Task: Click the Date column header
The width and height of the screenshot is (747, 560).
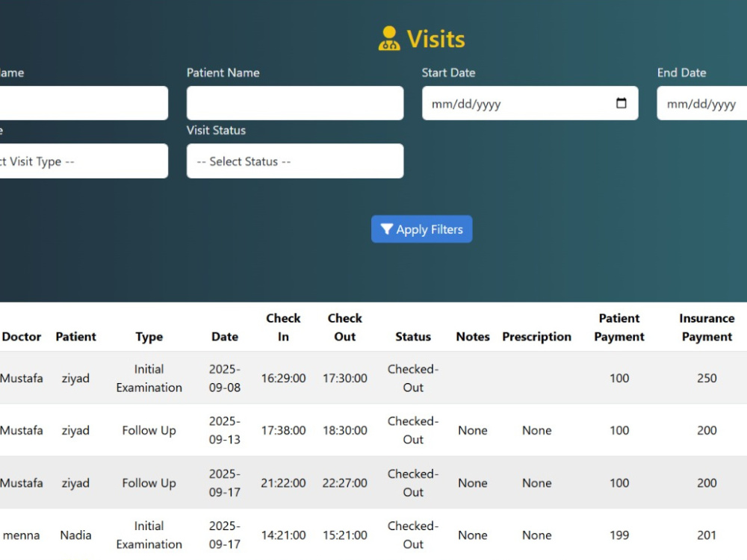Action: (225, 337)
